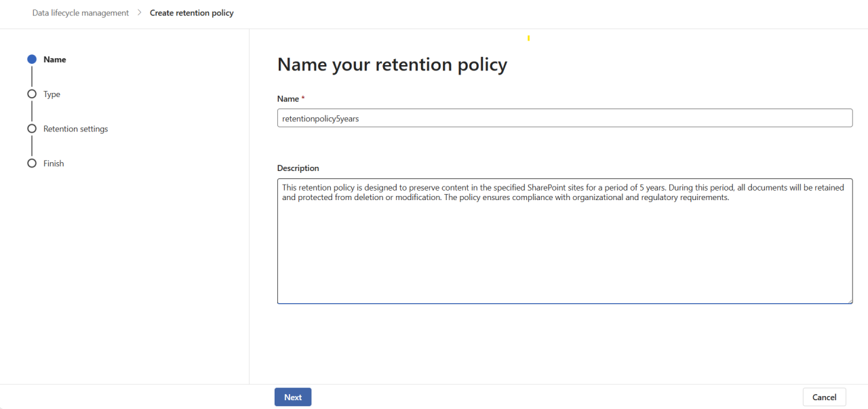Click the yellow indicator above the heading

pyautogui.click(x=528, y=39)
